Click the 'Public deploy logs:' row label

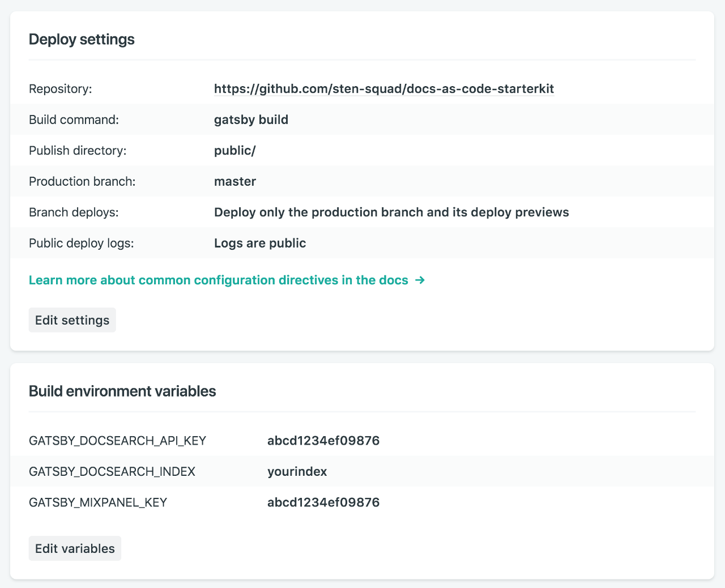[82, 243]
